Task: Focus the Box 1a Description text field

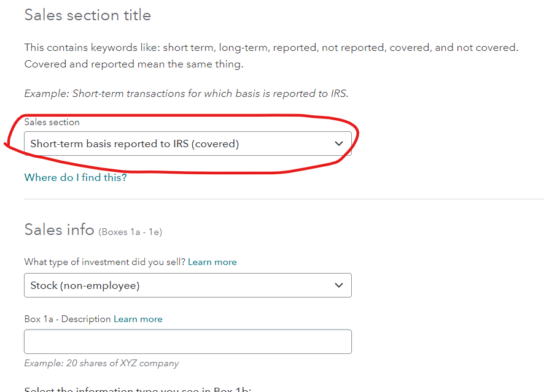Action: point(187,342)
